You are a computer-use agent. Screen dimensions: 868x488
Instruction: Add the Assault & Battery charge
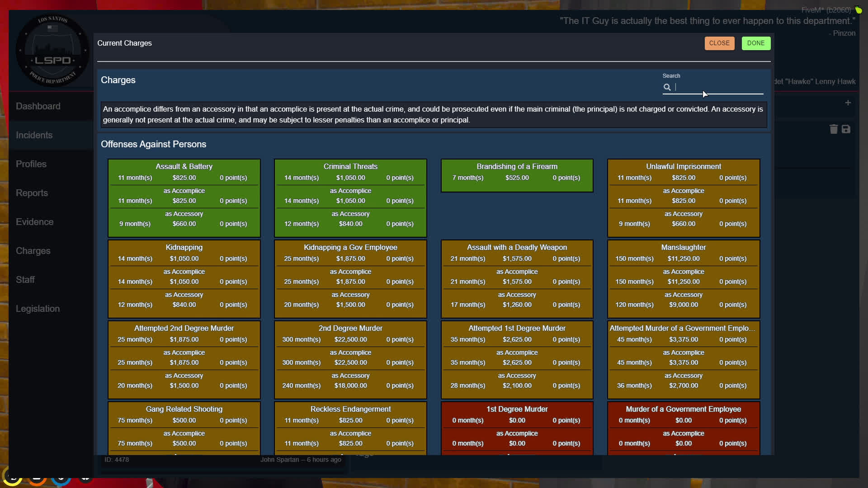point(184,172)
